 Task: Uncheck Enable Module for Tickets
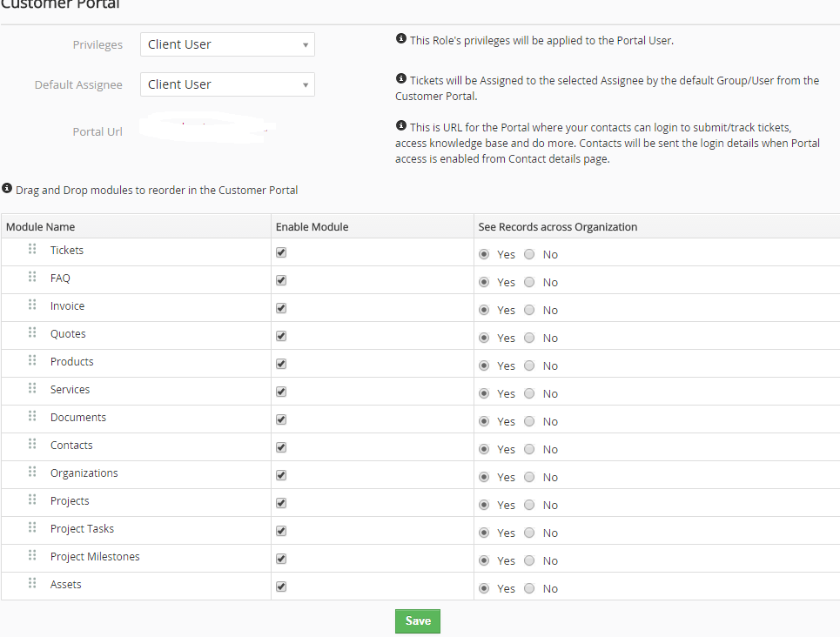coord(281,252)
